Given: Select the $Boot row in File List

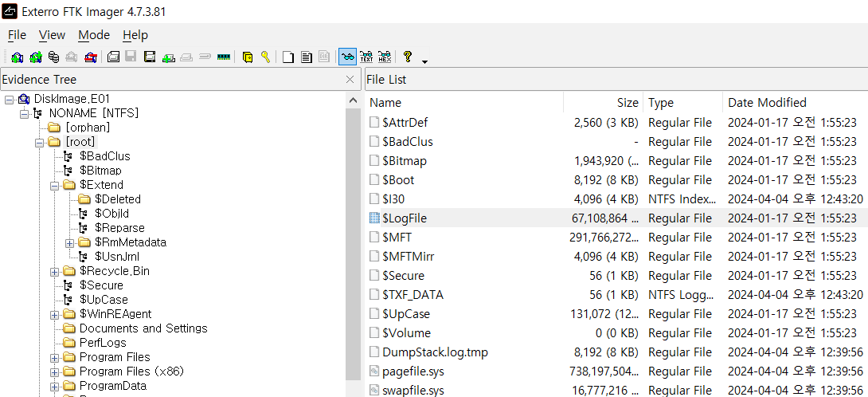Looking at the screenshot, I should point(616,180).
